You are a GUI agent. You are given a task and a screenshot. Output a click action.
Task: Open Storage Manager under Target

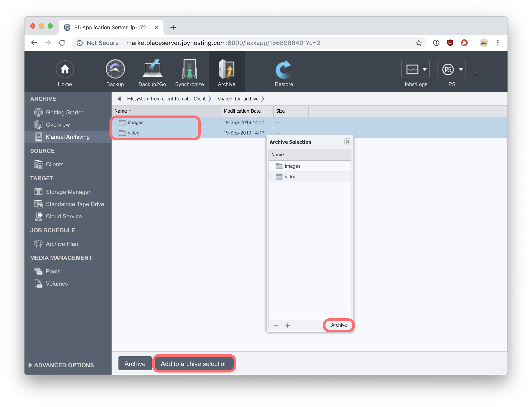pyautogui.click(x=68, y=192)
